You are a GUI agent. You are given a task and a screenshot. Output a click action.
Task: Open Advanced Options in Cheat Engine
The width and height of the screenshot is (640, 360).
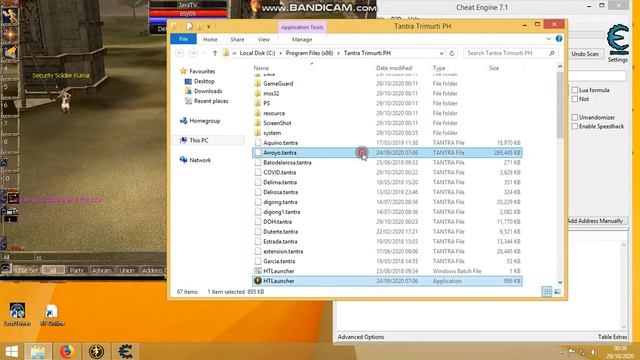(x=361, y=337)
